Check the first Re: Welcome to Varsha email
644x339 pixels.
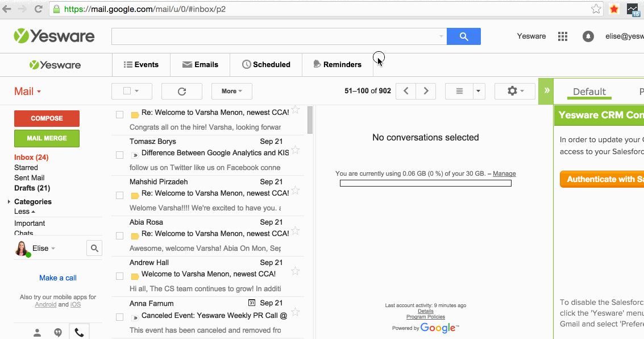point(119,115)
